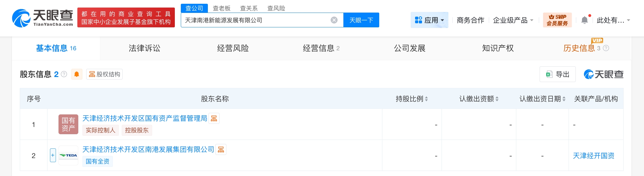644x176 pixels.
Task: Expand row 2 with the plus button
Action: click(53, 155)
